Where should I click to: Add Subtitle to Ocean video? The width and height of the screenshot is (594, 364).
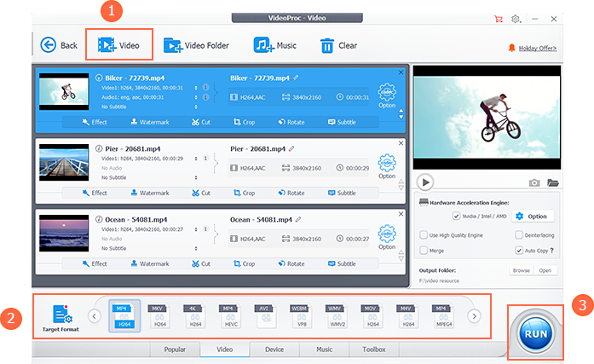pyautogui.click(x=342, y=263)
